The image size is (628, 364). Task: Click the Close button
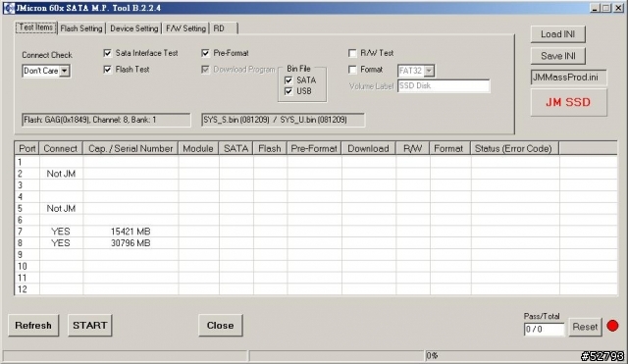pyautogui.click(x=220, y=325)
